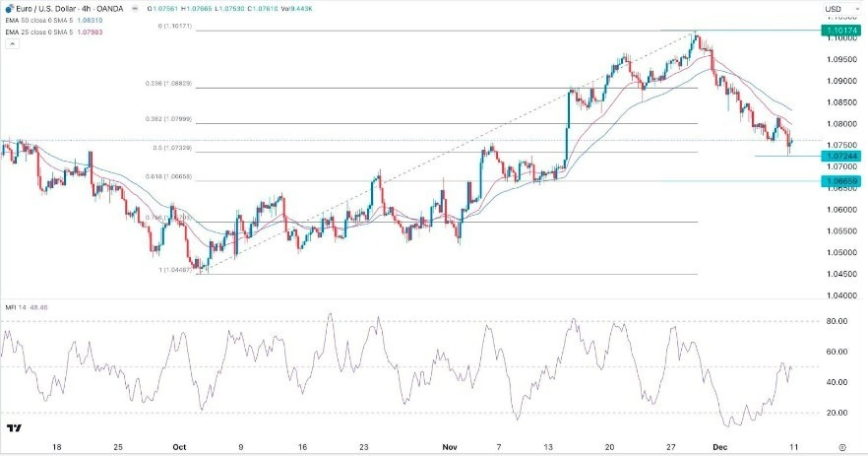Click the 1.06659 price label on the axis
Screen dimensions: 868x456
click(x=840, y=181)
